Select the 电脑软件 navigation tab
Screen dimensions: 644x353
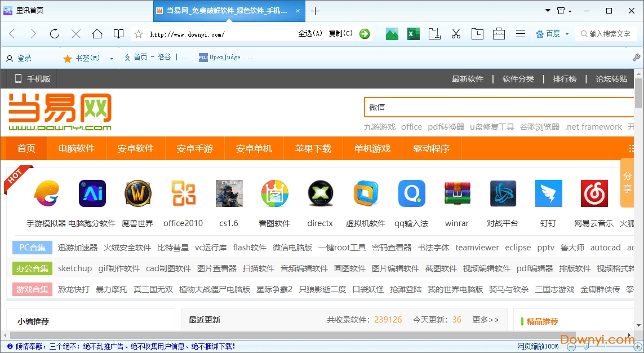coord(77,149)
